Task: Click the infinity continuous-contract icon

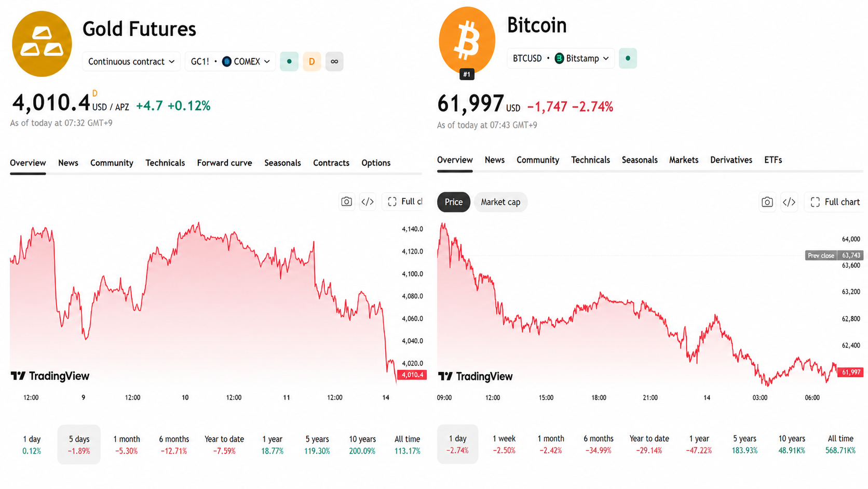Action: click(334, 61)
